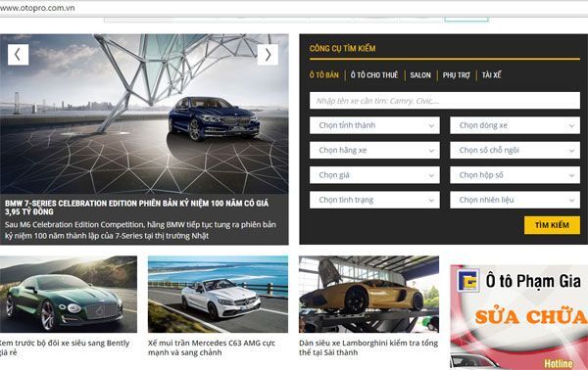Click the blue BMW 7-Series slide image
Viewport: 588px width, 370px height.
coord(144,114)
